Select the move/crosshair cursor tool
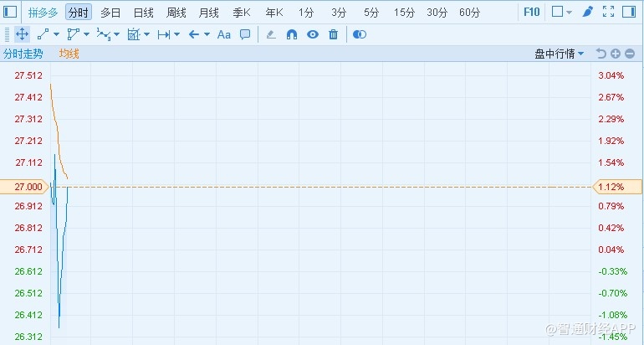The image size is (644, 345). click(x=23, y=34)
